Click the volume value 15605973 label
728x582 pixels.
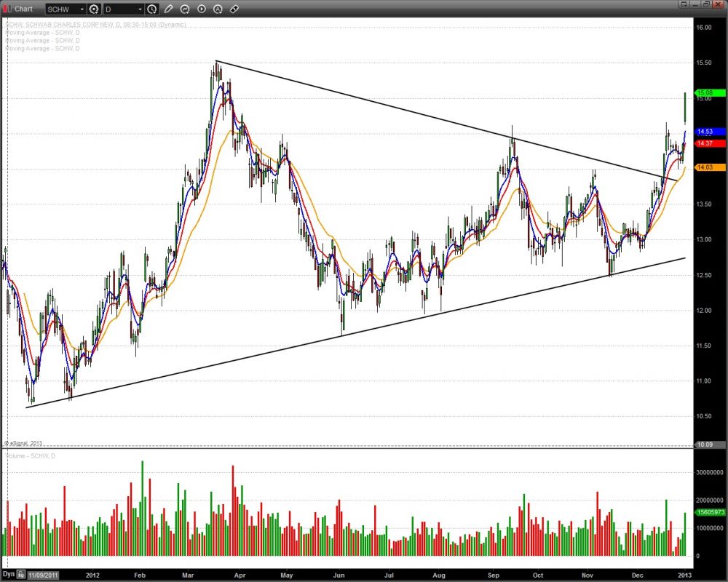[711, 513]
